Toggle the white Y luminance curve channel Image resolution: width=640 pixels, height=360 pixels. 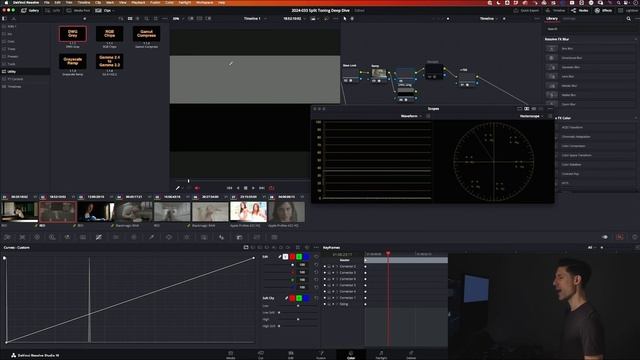pos(285,257)
